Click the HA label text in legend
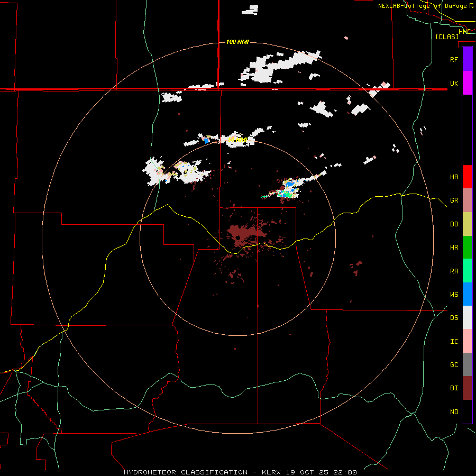Screen dimensions: 476x476 click(454, 177)
